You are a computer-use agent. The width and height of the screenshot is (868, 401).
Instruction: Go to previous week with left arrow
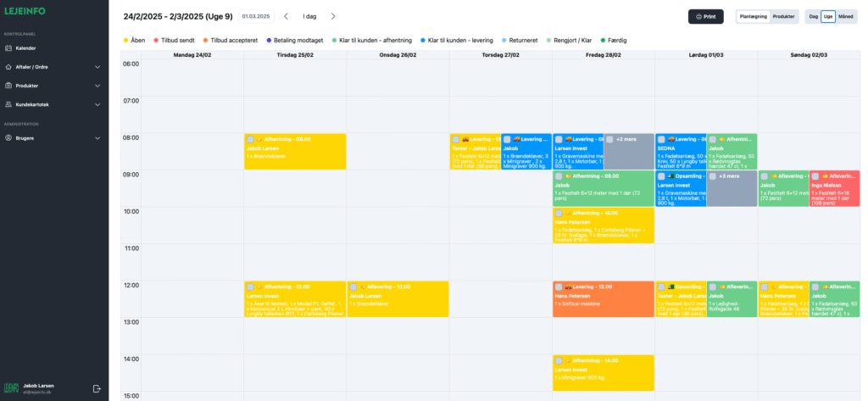tap(287, 17)
